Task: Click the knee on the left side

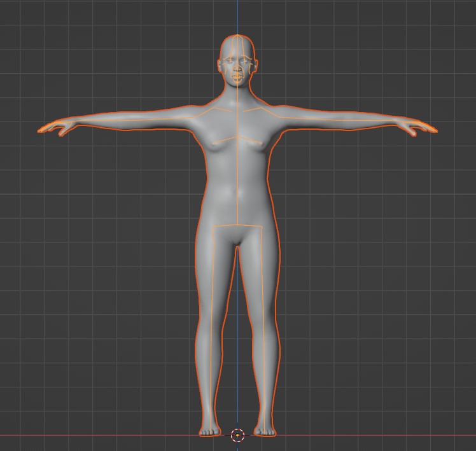Action: click(x=211, y=331)
